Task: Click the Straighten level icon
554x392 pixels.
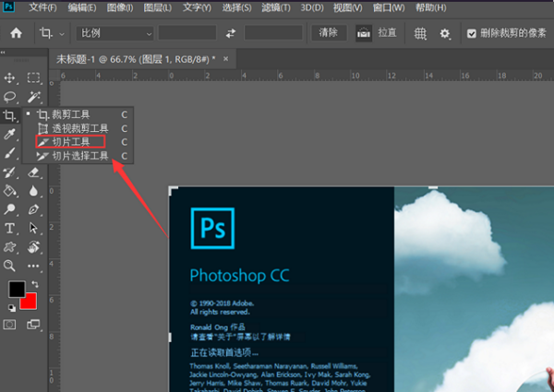Action: (x=364, y=33)
